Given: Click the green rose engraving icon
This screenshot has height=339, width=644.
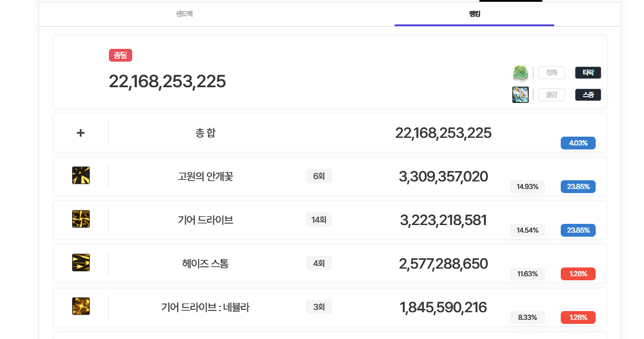Looking at the screenshot, I should click(x=520, y=73).
